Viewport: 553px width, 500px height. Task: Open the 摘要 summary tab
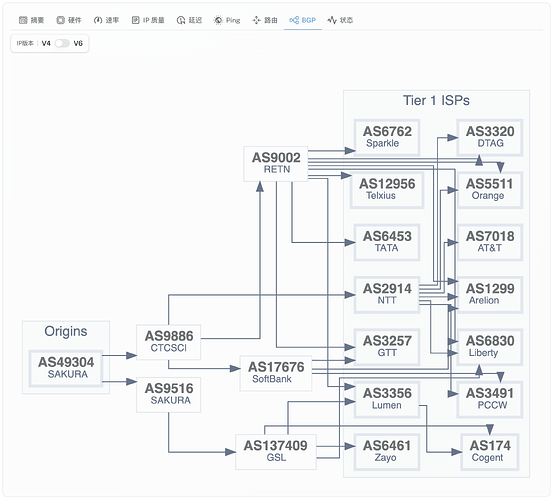(31, 20)
